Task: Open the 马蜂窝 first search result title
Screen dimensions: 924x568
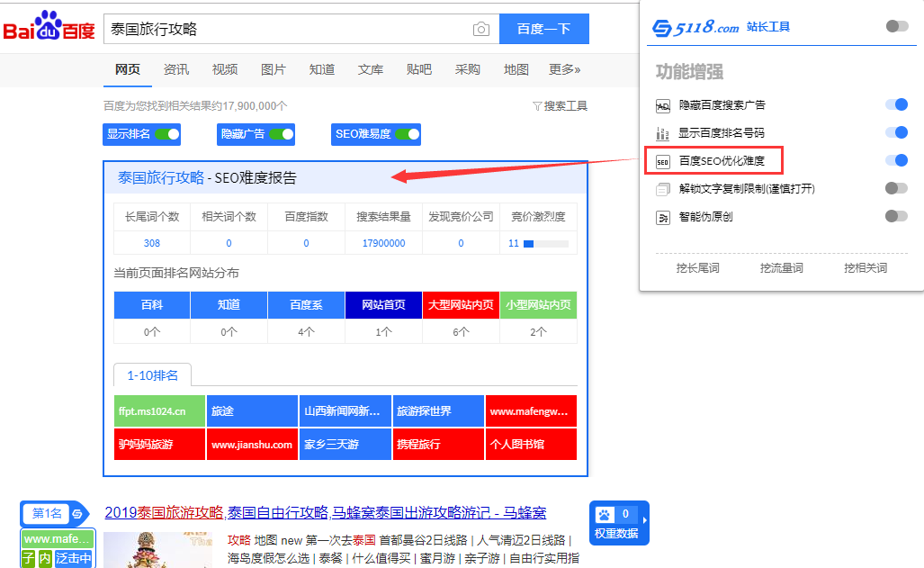Action: point(326,512)
